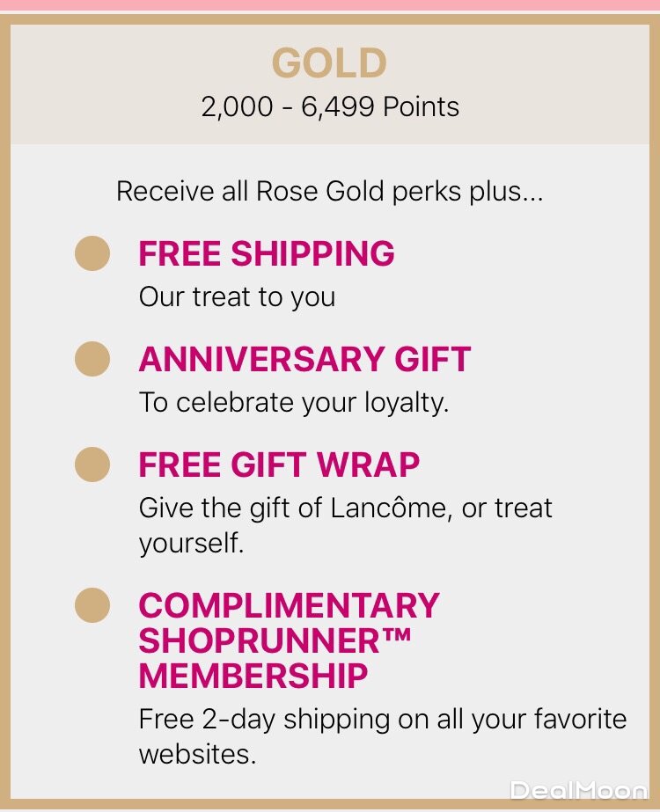Open the FREE GIFT WRAP perk heading

click(x=279, y=465)
